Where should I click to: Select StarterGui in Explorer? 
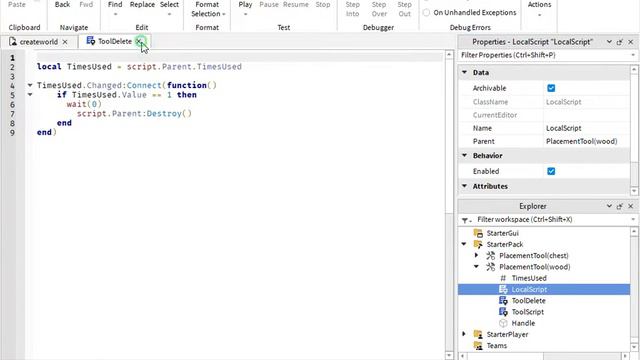(x=502, y=233)
